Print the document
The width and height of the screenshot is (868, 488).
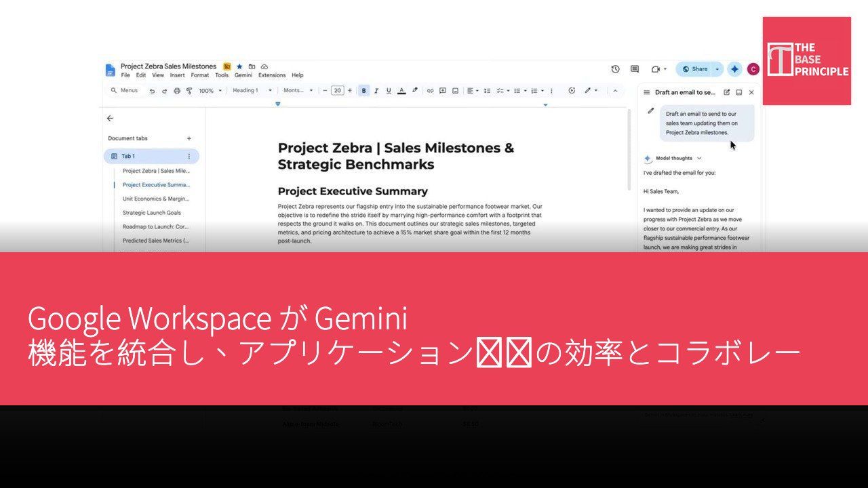coord(177,91)
